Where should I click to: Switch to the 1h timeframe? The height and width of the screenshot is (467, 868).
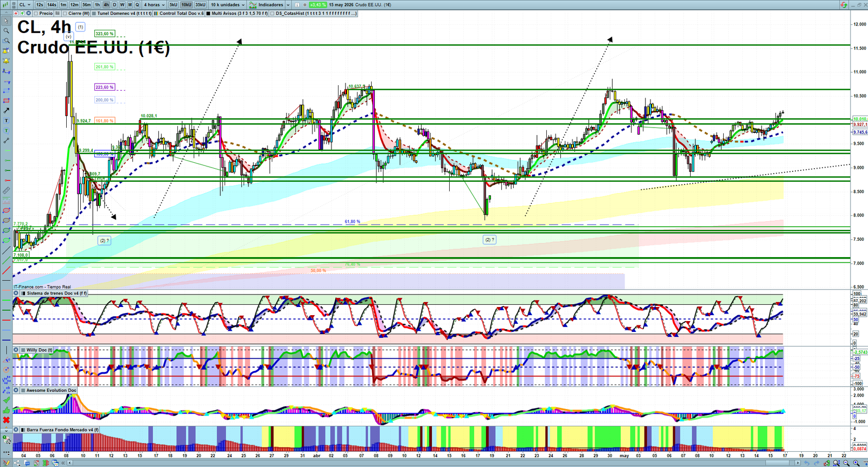point(97,5)
